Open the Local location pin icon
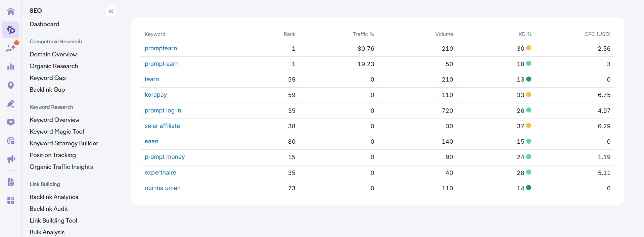The width and height of the screenshot is (644, 237). click(x=11, y=85)
